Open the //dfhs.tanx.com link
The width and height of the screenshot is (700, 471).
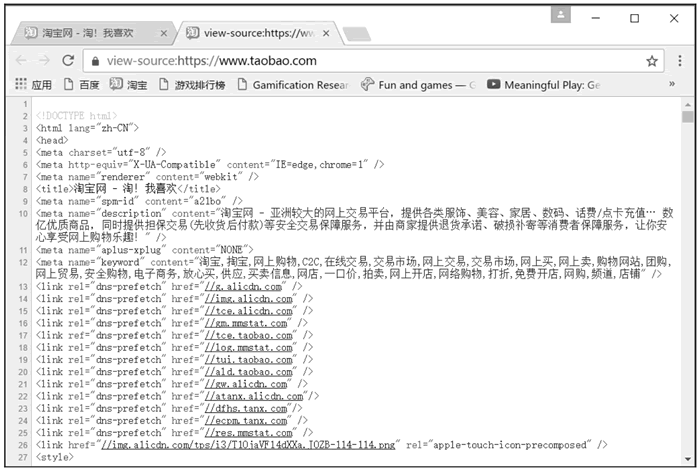(x=246, y=408)
